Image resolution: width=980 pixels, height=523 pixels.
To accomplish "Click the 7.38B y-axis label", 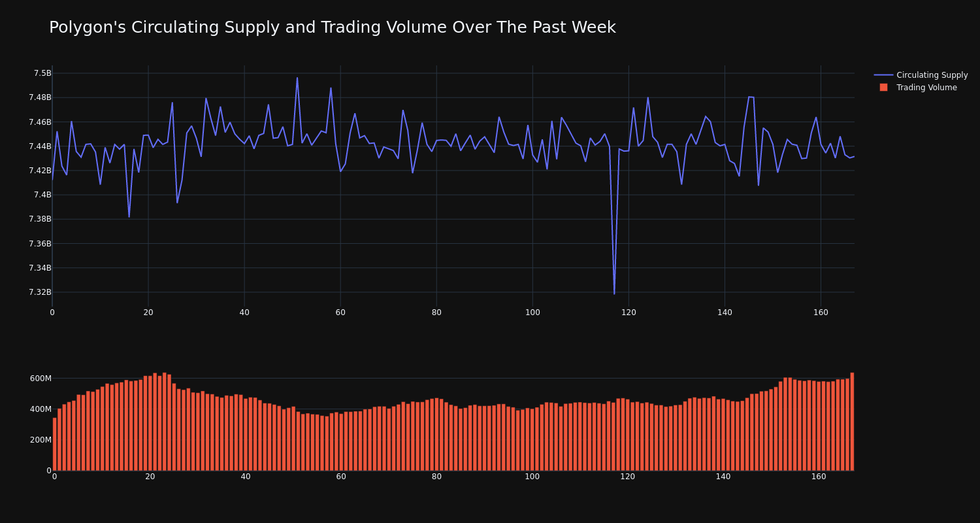I will (40, 219).
